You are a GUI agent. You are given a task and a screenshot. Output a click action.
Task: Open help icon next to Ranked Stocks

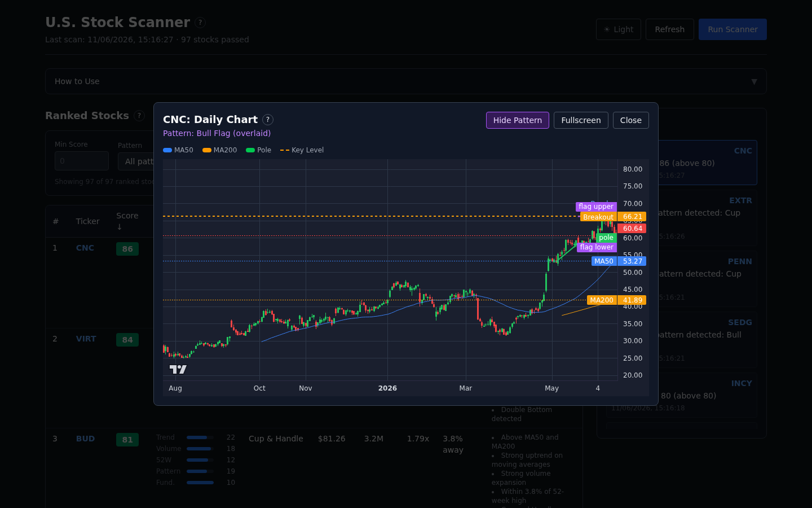tap(139, 116)
